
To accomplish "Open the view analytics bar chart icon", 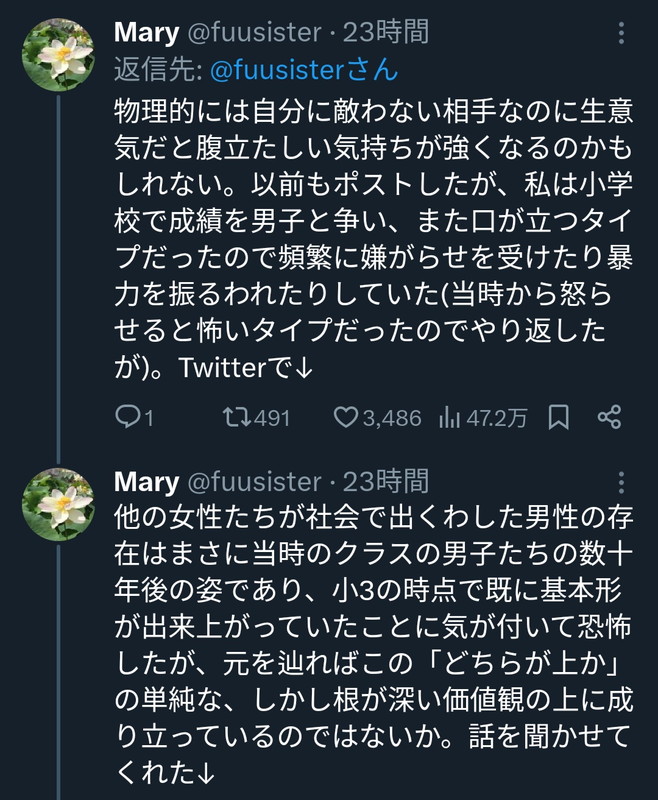I will pos(449,417).
